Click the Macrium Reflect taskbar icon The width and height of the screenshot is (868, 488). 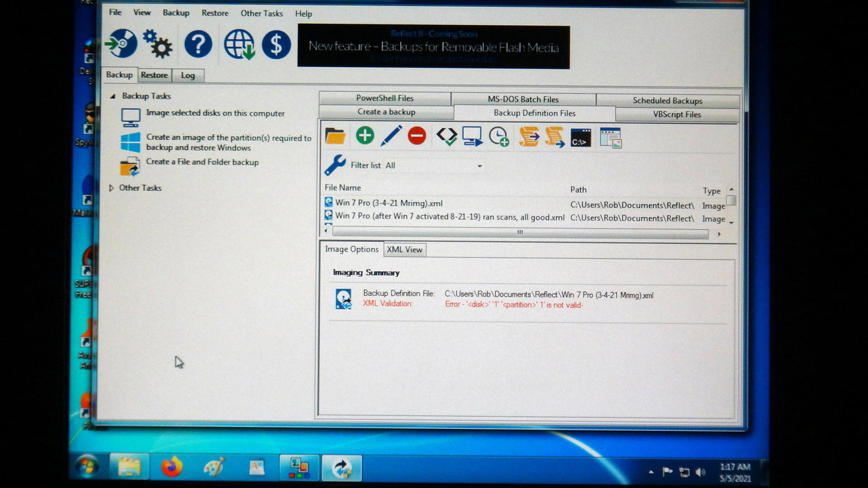pyautogui.click(x=342, y=468)
